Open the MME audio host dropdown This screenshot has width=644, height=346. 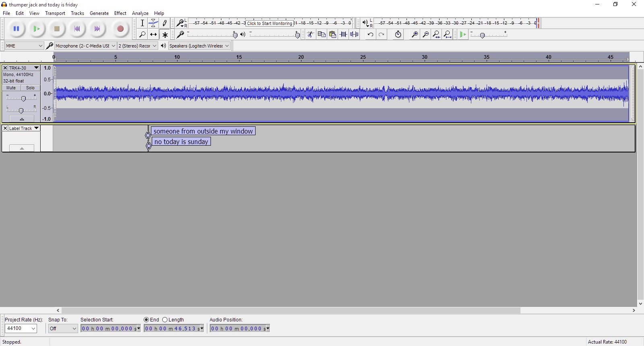24,46
